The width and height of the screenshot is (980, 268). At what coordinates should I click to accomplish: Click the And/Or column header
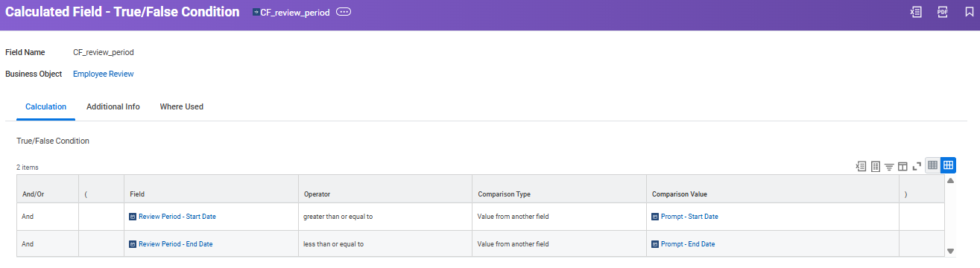pos(48,189)
